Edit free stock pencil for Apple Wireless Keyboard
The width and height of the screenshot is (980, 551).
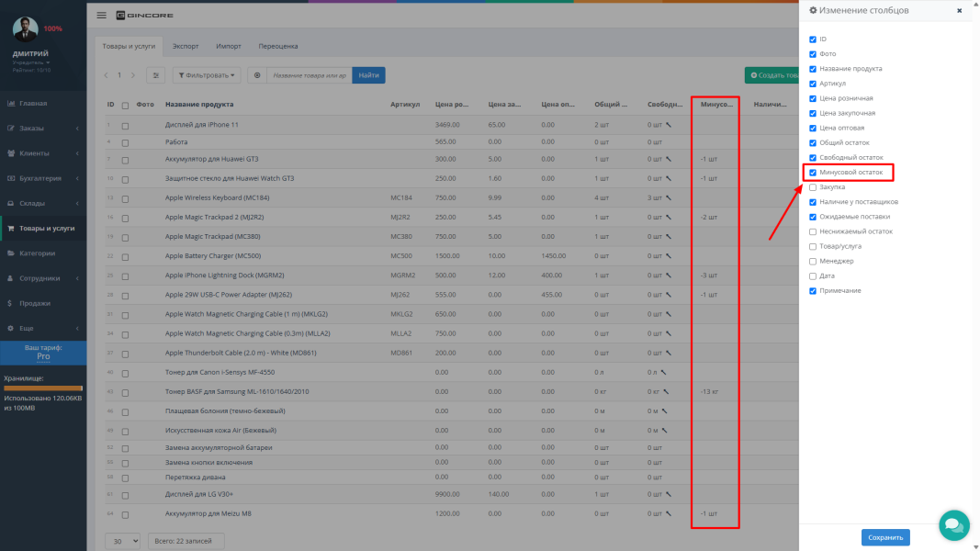click(668, 198)
